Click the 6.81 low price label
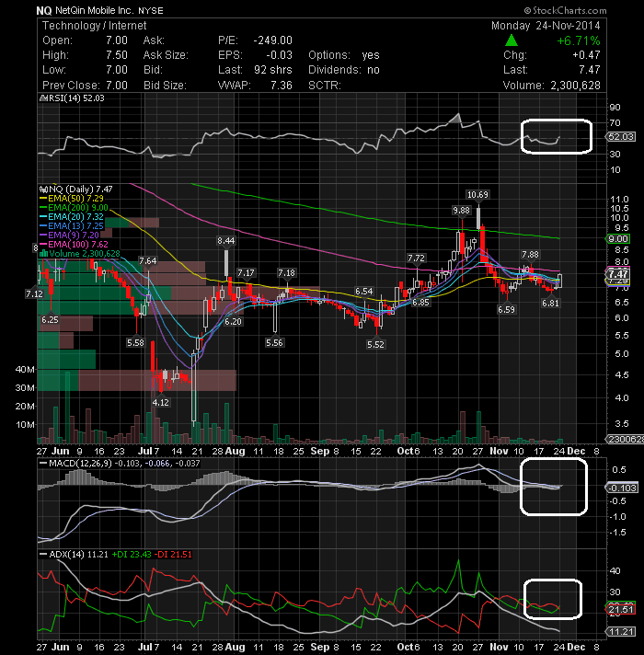This screenshot has width=644, height=655. pyautogui.click(x=550, y=304)
